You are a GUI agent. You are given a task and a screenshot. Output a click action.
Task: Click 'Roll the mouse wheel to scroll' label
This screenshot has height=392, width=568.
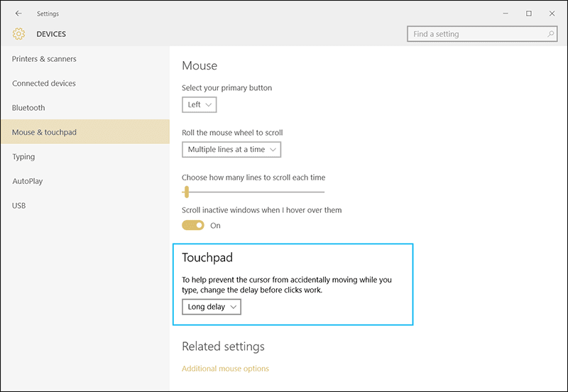(232, 133)
